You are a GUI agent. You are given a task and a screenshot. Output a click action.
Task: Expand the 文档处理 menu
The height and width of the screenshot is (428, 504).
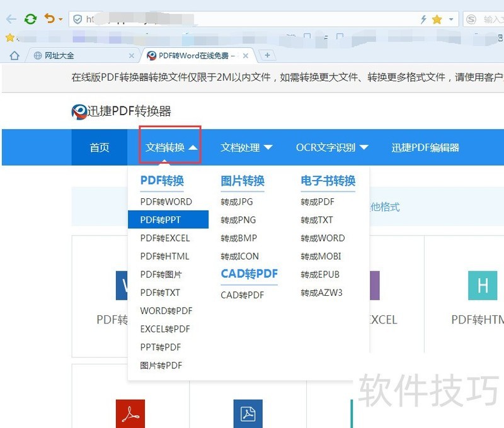pos(246,148)
